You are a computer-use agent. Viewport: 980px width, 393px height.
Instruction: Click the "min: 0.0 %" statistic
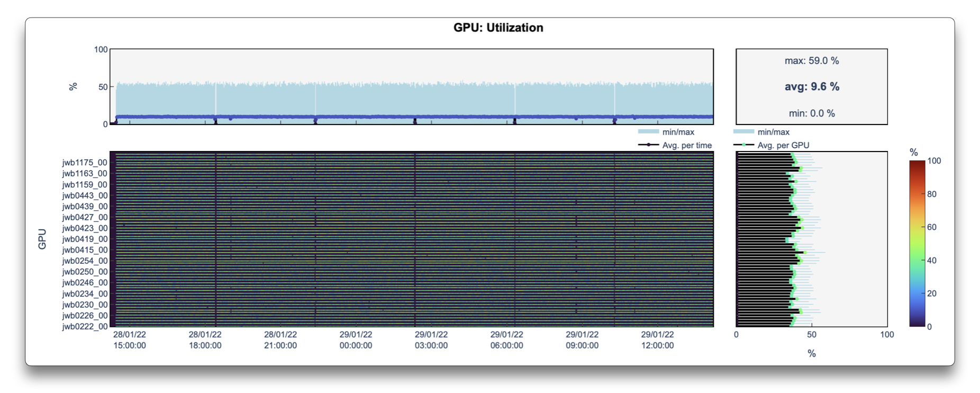click(812, 113)
